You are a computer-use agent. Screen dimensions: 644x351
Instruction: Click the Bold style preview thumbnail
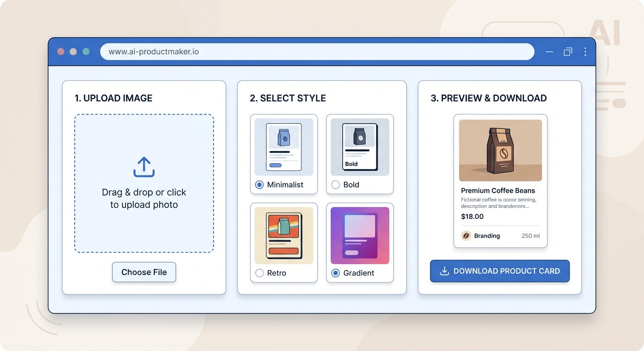point(360,147)
